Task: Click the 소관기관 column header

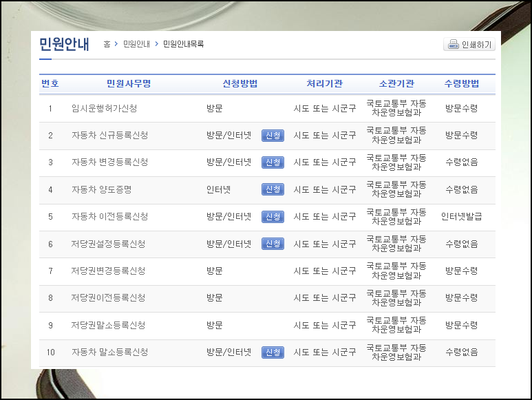Action: [x=396, y=83]
